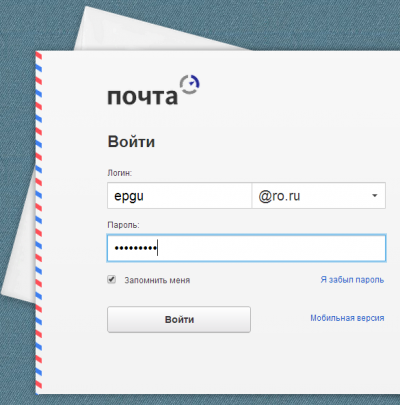The image size is (400, 405).
Task: Open the Я забыл пароль link
Action: pyautogui.click(x=352, y=280)
